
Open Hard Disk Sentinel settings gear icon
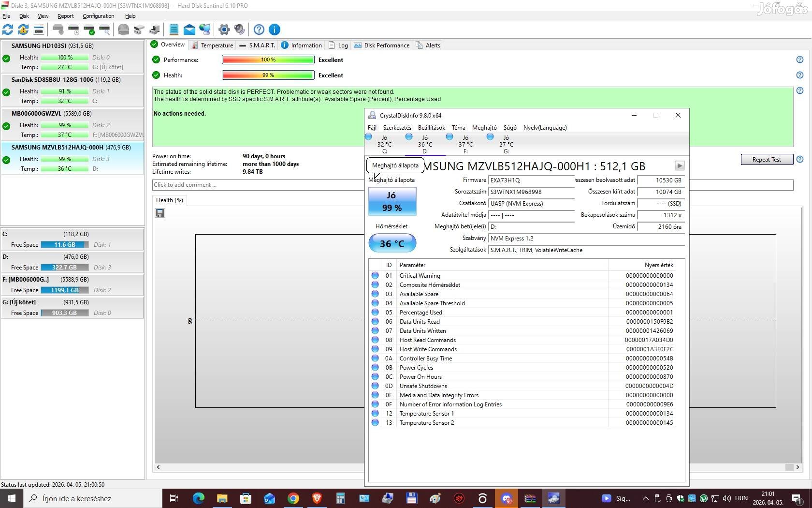tap(224, 30)
